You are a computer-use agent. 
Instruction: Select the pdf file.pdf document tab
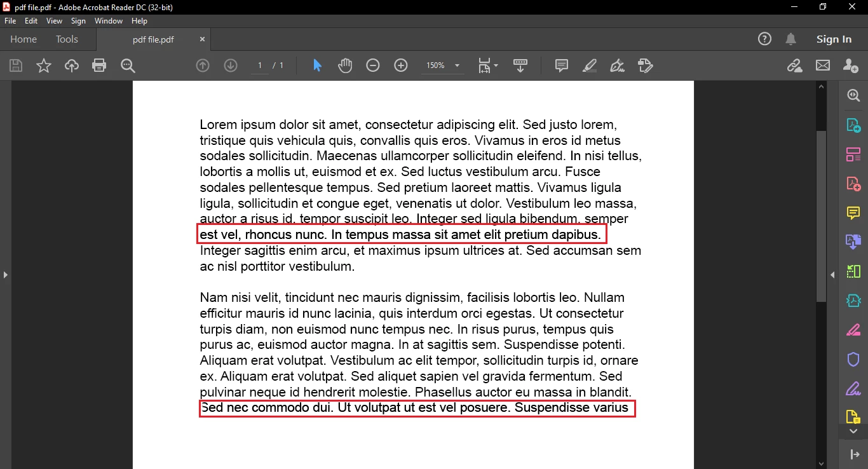click(153, 39)
